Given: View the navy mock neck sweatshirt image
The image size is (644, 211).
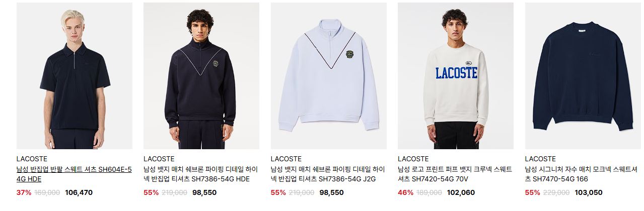Looking at the screenshot, I should pos(583,76).
